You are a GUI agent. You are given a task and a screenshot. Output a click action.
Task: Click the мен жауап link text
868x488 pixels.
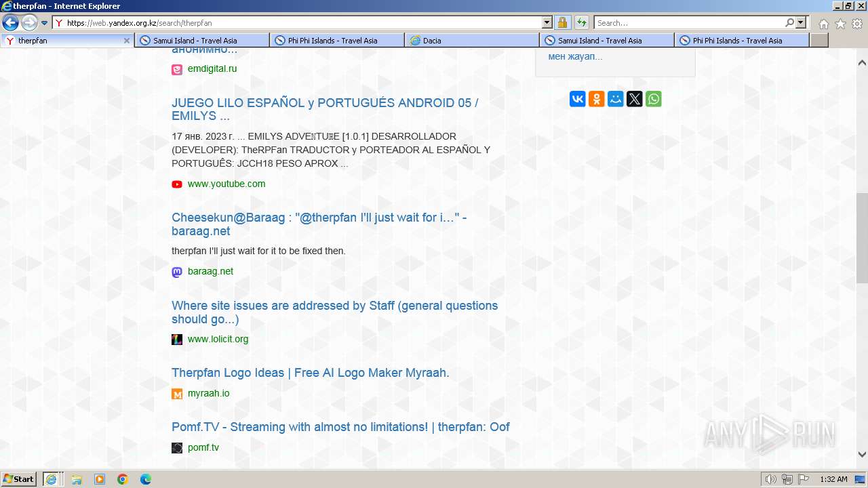(x=575, y=56)
